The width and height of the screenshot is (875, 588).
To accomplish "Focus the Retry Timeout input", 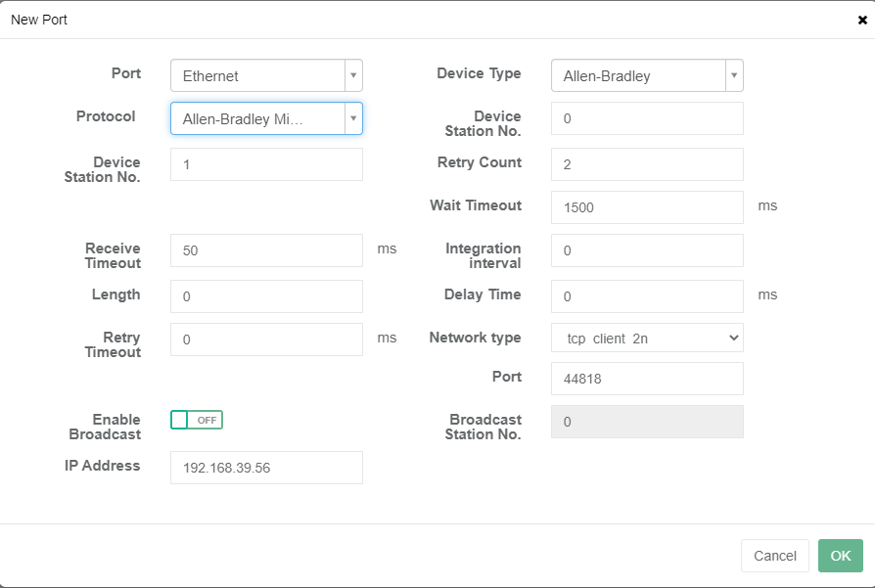I will click(266, 339).
